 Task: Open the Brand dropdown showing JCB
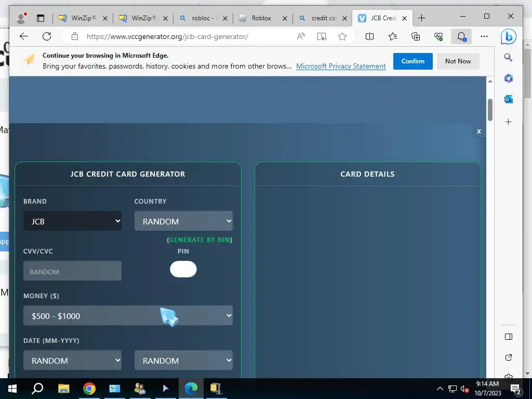click(x=72, y=221)
